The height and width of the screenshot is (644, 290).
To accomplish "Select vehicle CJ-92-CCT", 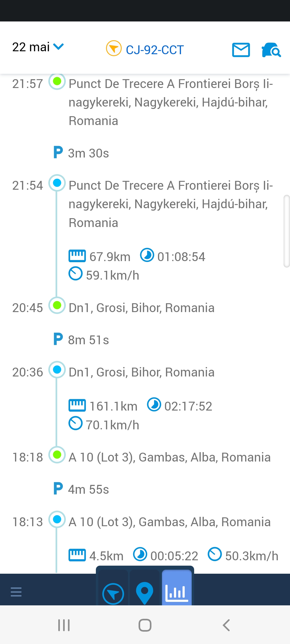I will point(155,50).
